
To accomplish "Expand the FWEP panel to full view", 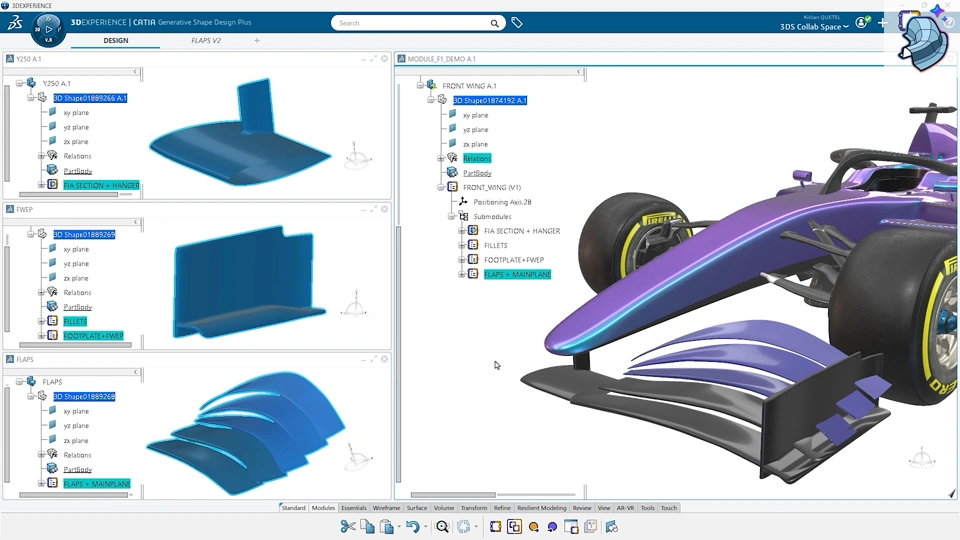I will [x=373, y=209].
